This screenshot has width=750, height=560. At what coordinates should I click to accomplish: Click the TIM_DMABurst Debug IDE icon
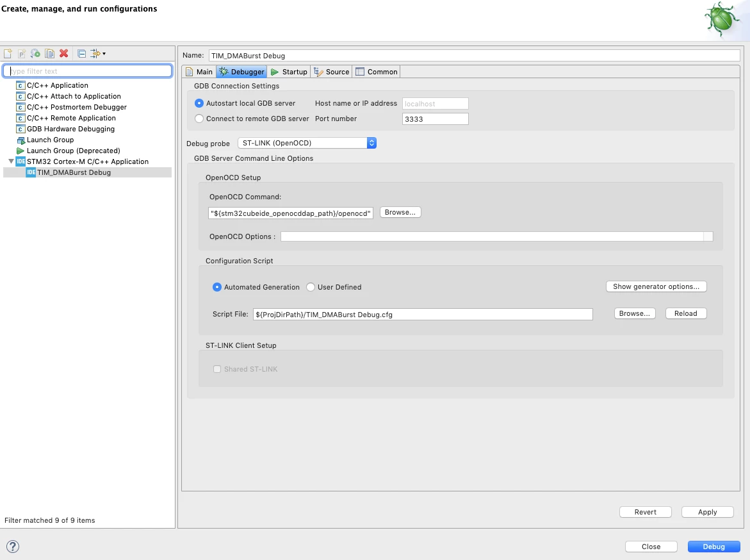tap(31, 173)
